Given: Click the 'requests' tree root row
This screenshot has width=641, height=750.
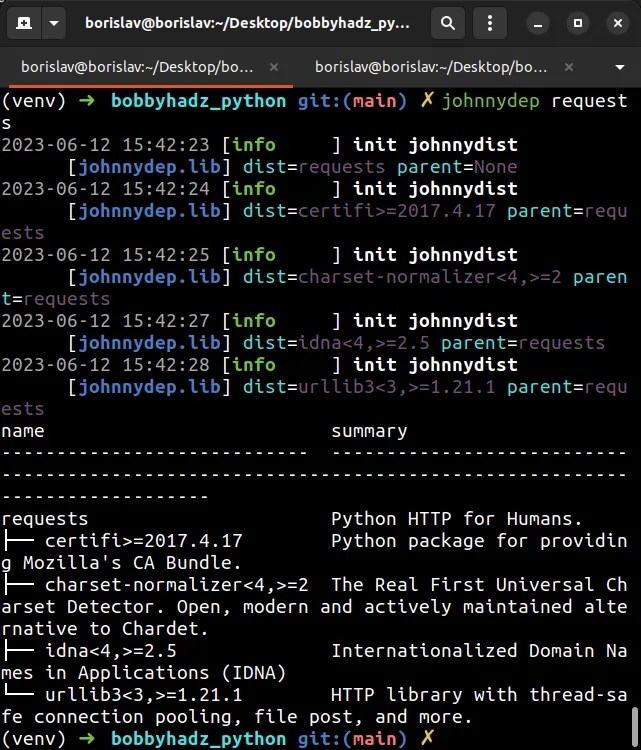Looking at the screenshot, I should 44,519.
